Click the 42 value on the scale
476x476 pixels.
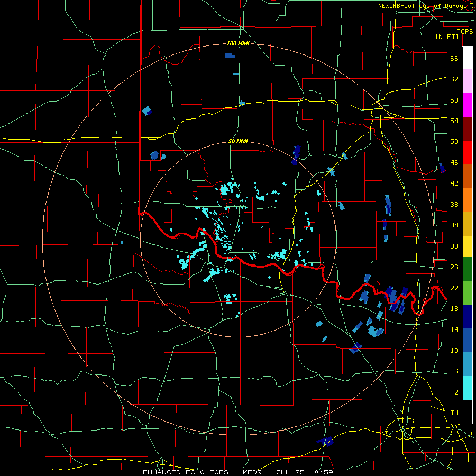(x=454, y=184)
